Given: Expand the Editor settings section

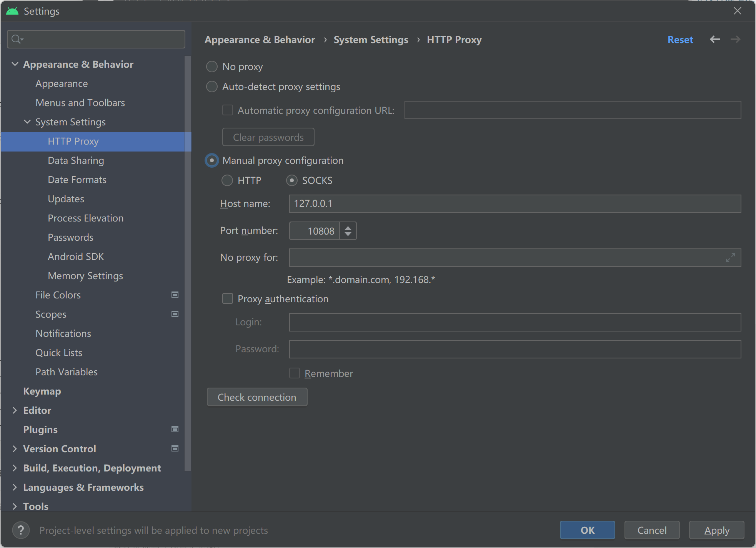Looking at the screenshot, I should 15,410.
